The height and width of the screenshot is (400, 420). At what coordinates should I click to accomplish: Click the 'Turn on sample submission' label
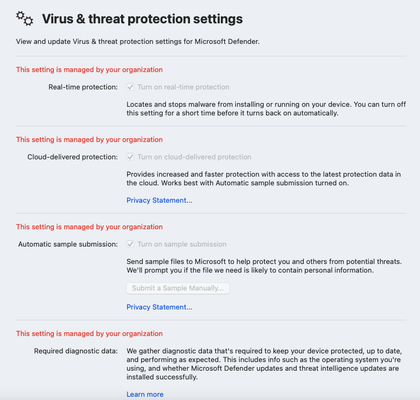click(182, 244)
